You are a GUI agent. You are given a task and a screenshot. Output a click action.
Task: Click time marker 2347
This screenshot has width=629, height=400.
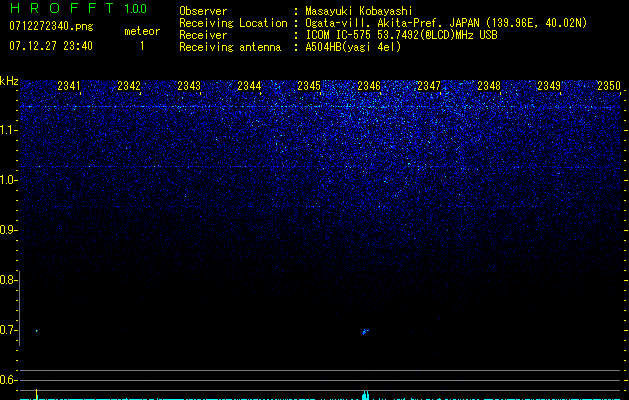click(429, 86)
